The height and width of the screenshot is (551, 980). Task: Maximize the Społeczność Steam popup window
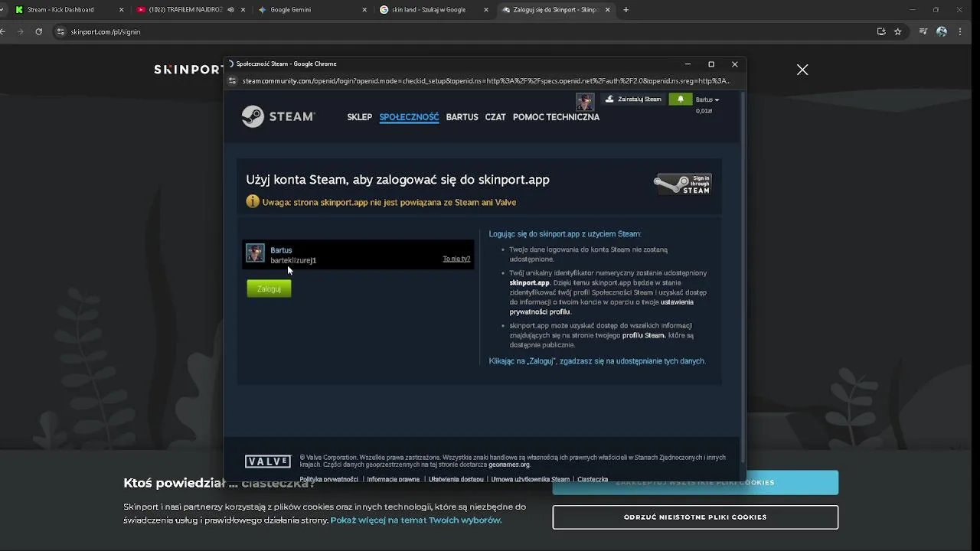click(x=711, y=64)
